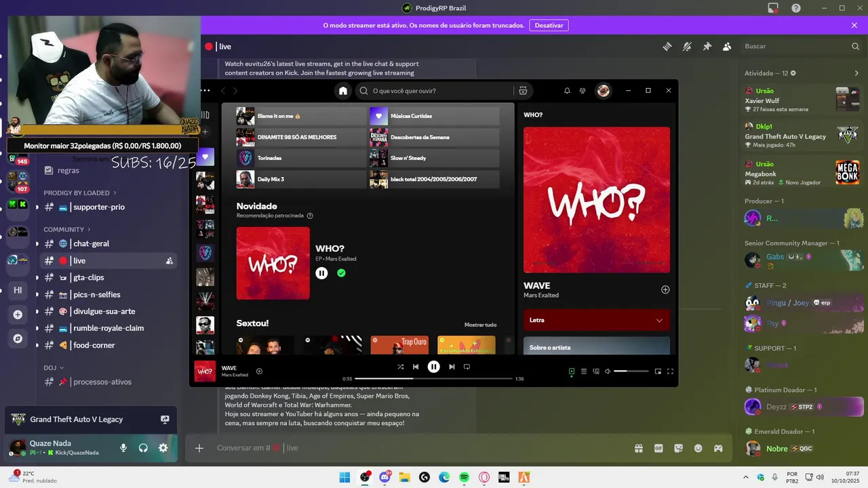This screenshot has width=868, height=488.
Task: Open Daily Mix 3 tile
Action: pos(301,179)
